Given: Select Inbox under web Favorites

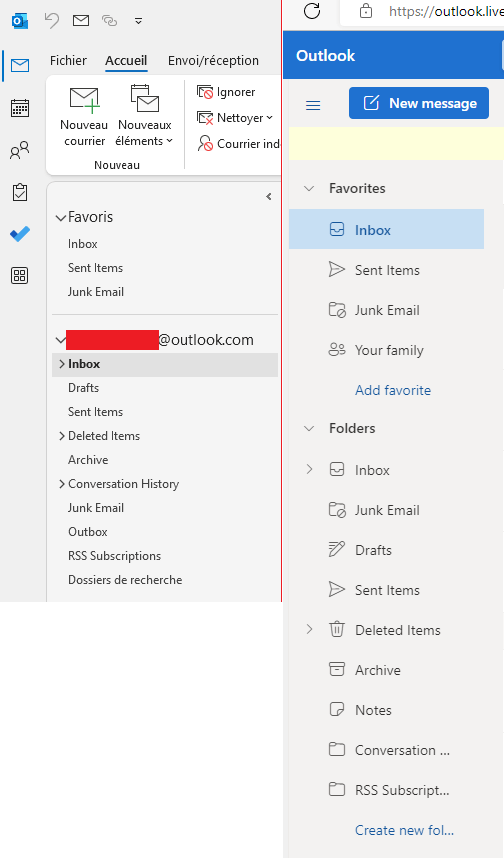Looking at the screenshot, I should 386,229.
